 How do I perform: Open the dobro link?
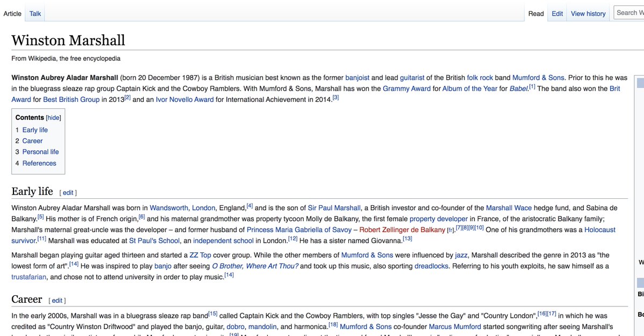235,326
